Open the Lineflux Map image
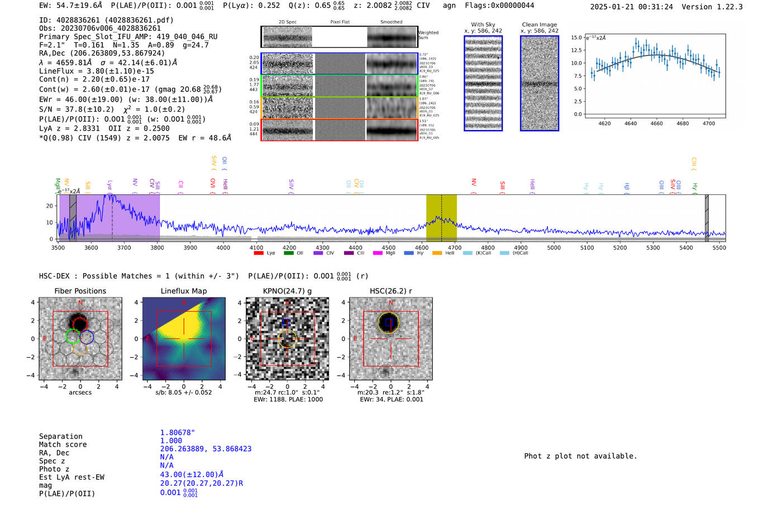The image size is (782, 532). (x=184, y=338)
